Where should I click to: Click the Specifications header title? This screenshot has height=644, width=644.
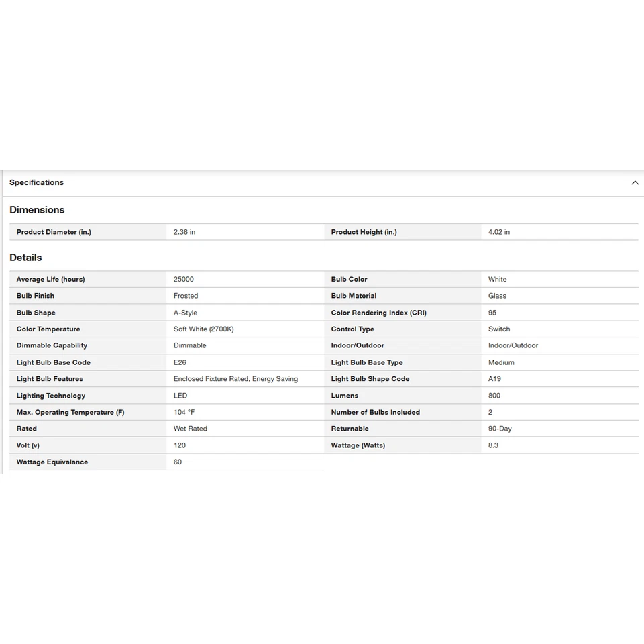coord(36,183)
